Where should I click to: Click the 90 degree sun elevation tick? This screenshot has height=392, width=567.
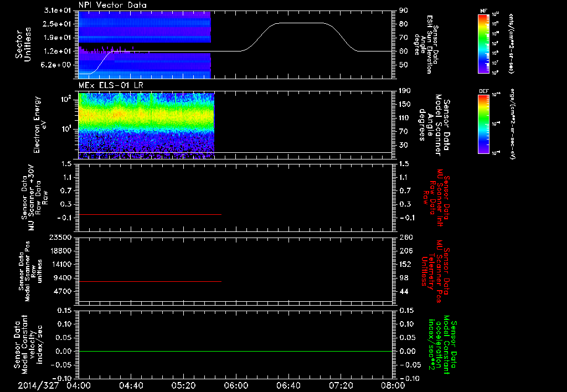[403, 11]
